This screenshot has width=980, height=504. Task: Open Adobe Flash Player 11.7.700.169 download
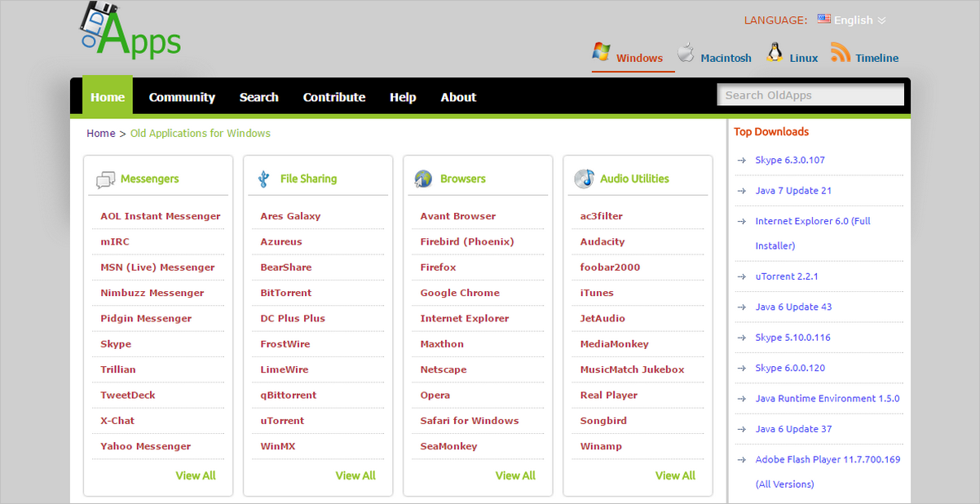pos(828,471)
